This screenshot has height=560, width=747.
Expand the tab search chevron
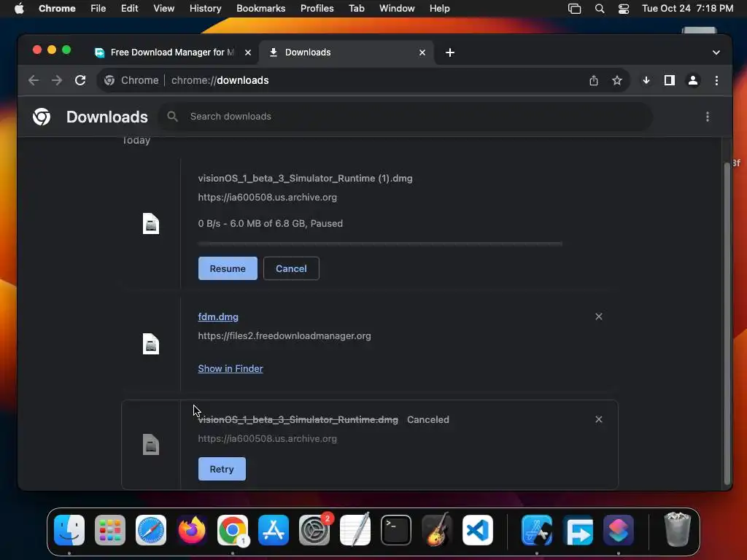[x=716, y=52]
